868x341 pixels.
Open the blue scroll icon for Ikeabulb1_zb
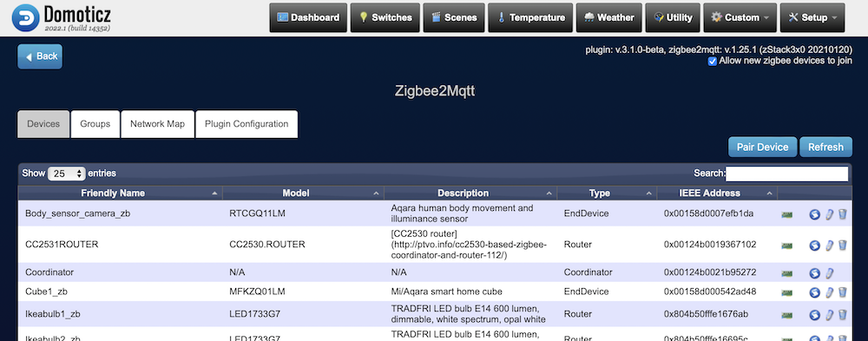(814, 316)
